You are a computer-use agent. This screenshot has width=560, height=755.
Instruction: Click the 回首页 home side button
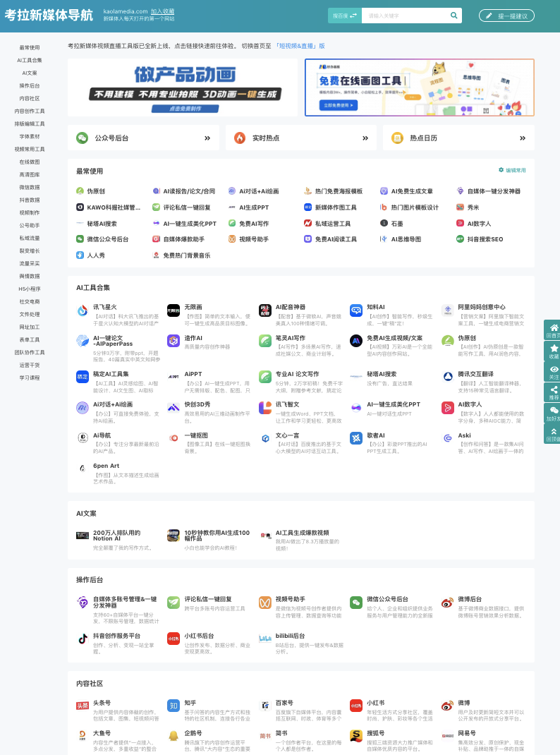coord(552,330)
